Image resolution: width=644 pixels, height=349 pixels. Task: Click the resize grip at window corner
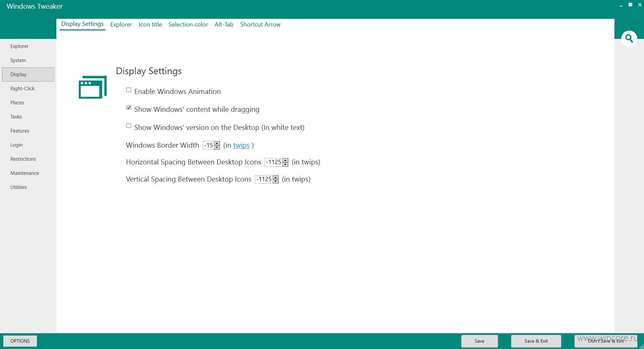tap(641, 346)
